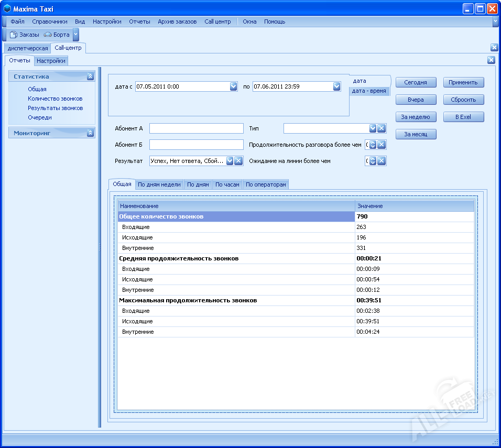Close the Отчеты inner panel
The width and height of the screenshot is (501, 448).
click(x=491, y=60)
